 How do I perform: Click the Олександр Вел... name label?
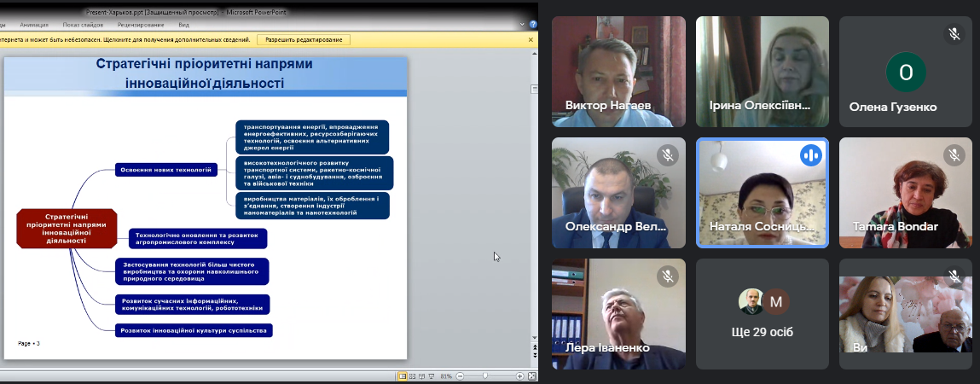[x=616, y=226]
